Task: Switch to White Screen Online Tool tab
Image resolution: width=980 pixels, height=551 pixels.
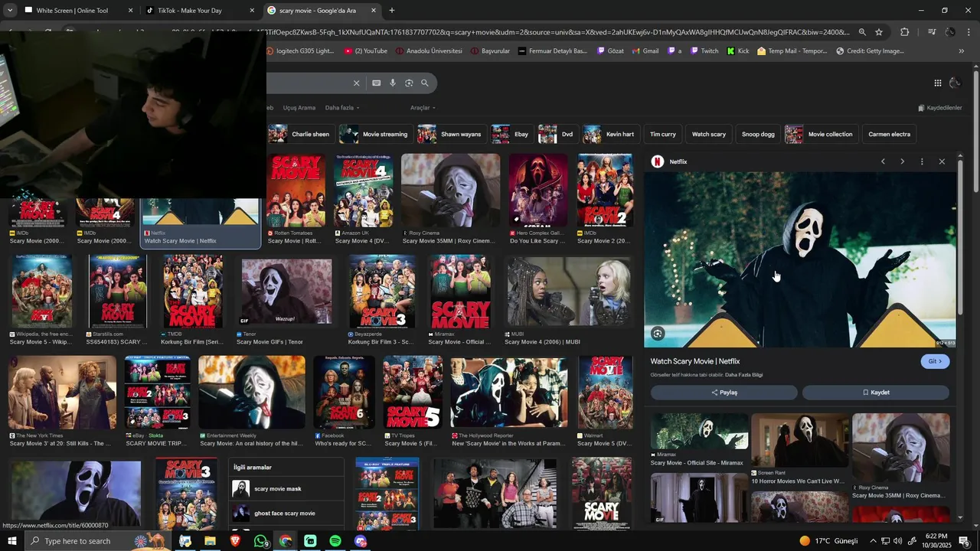Action: point(77,11)
